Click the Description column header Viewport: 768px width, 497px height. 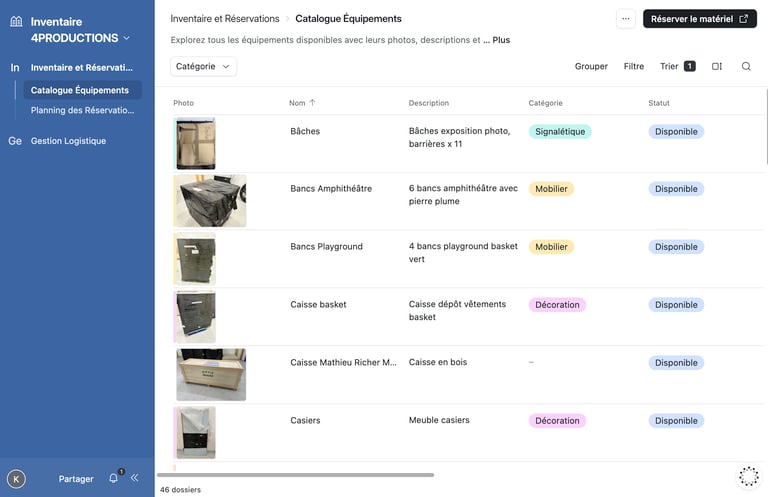click(x=429, y=103)
